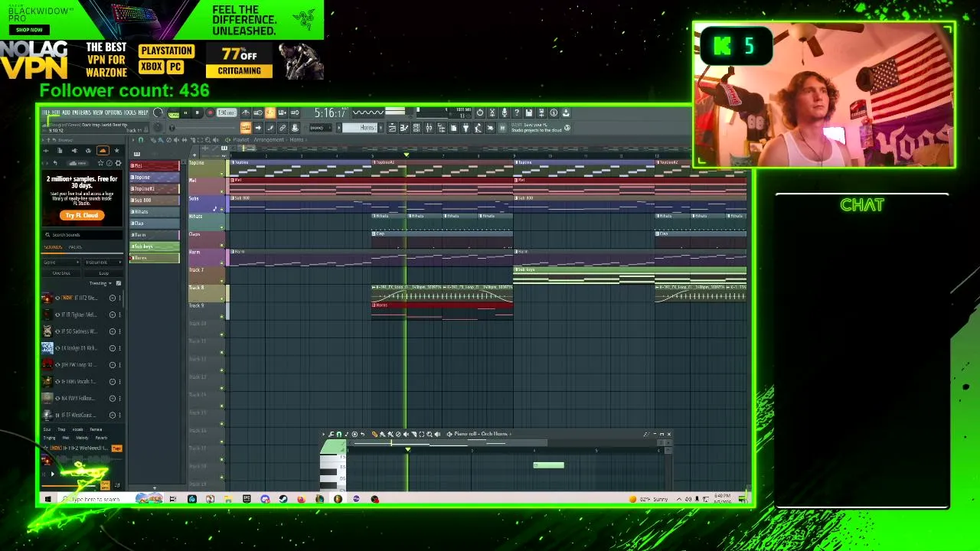Open the Arrangement dropdown in the playlist title
Image resolution: width=980 pixels, height=551 pixels.
(269, 140)
